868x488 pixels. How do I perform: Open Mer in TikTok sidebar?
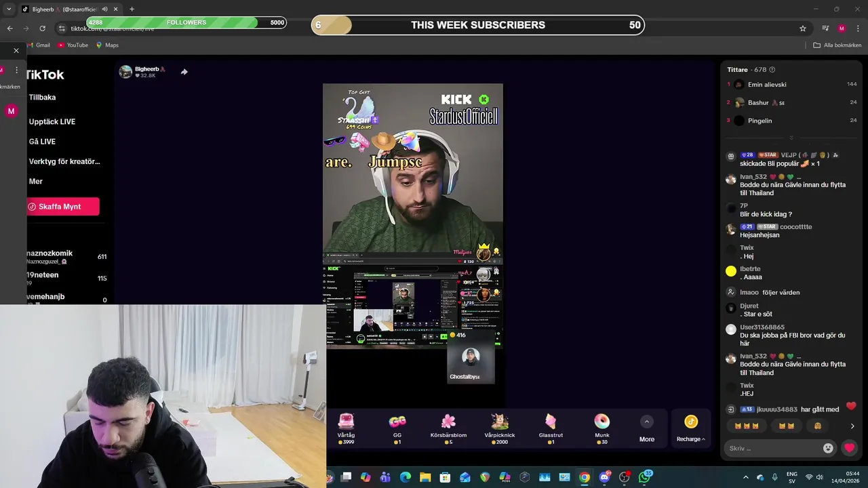pos(36,182)
